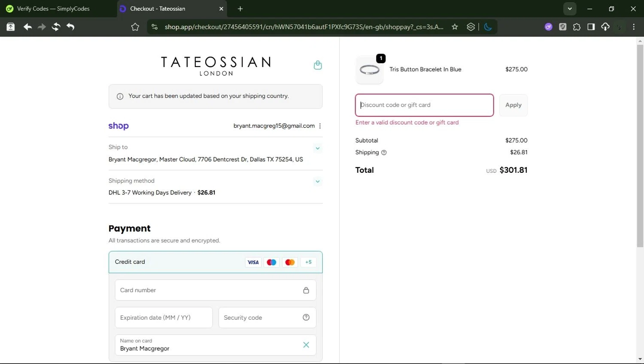Clear the Name on card field

(x=306, y=345)
